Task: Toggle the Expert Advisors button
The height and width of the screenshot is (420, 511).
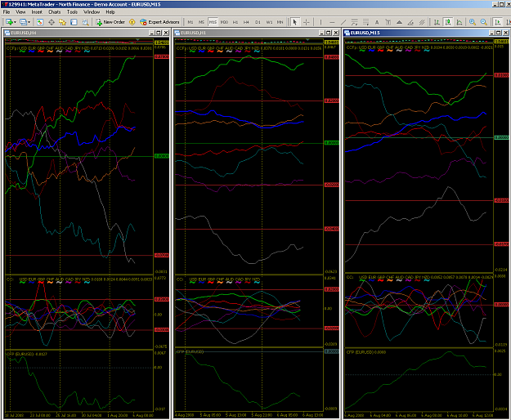Action: click(x=159, y=22)
